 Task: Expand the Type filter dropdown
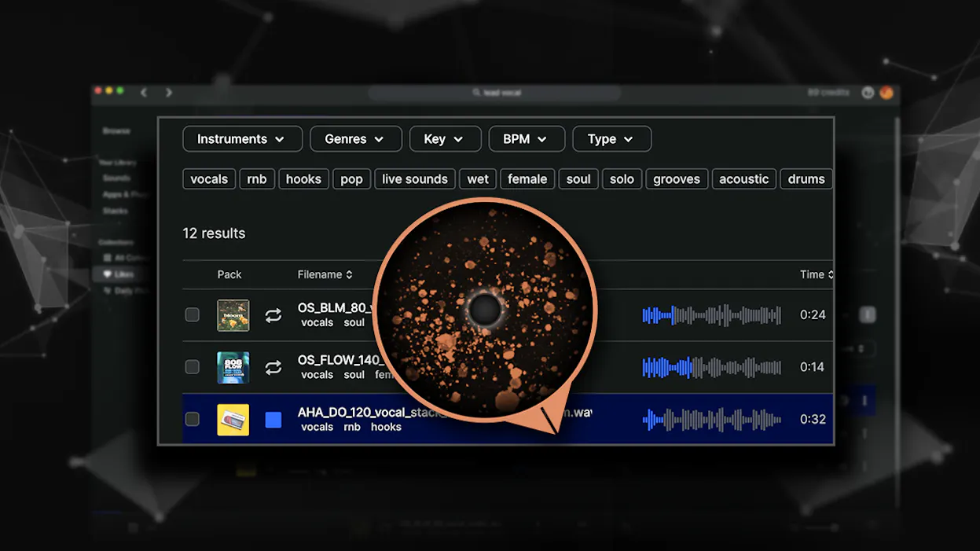pyautogui.click(x=611, y=139)
